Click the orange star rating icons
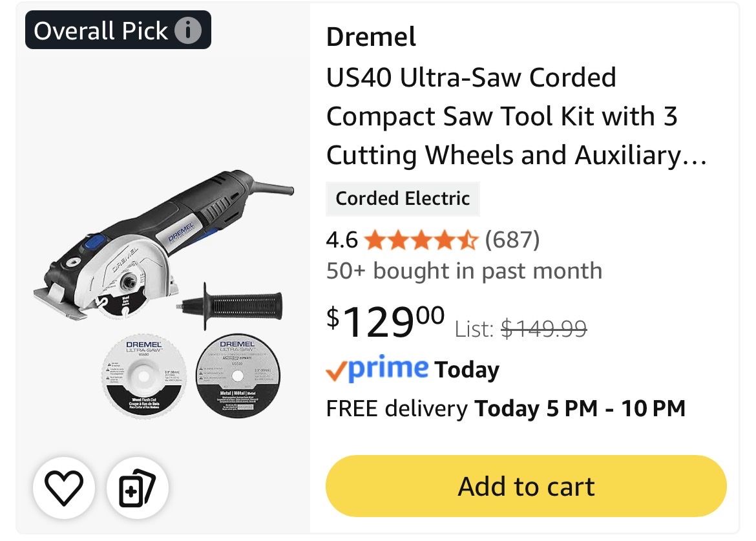Viewport: 756px width, 541px height. click(x=421, y=240)
